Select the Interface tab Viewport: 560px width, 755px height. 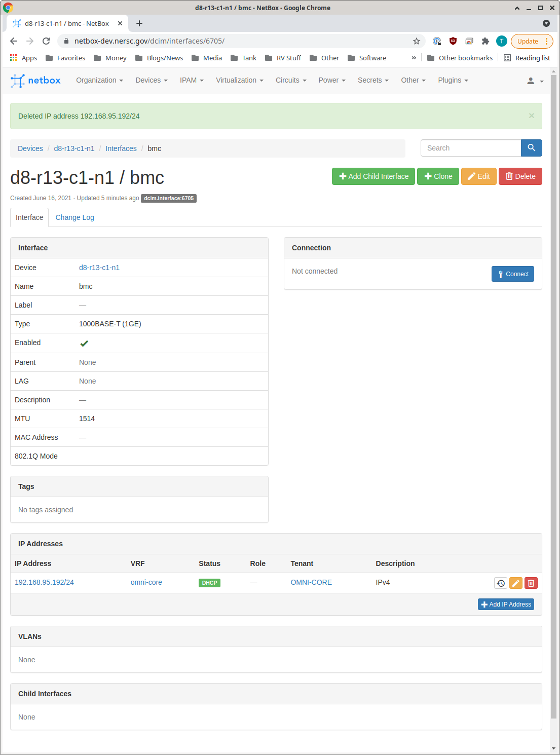click(x=29, y=217)
